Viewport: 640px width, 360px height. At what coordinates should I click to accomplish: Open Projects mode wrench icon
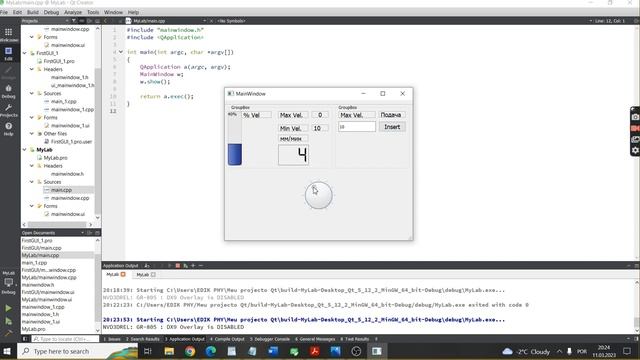(x=9, y=110)
